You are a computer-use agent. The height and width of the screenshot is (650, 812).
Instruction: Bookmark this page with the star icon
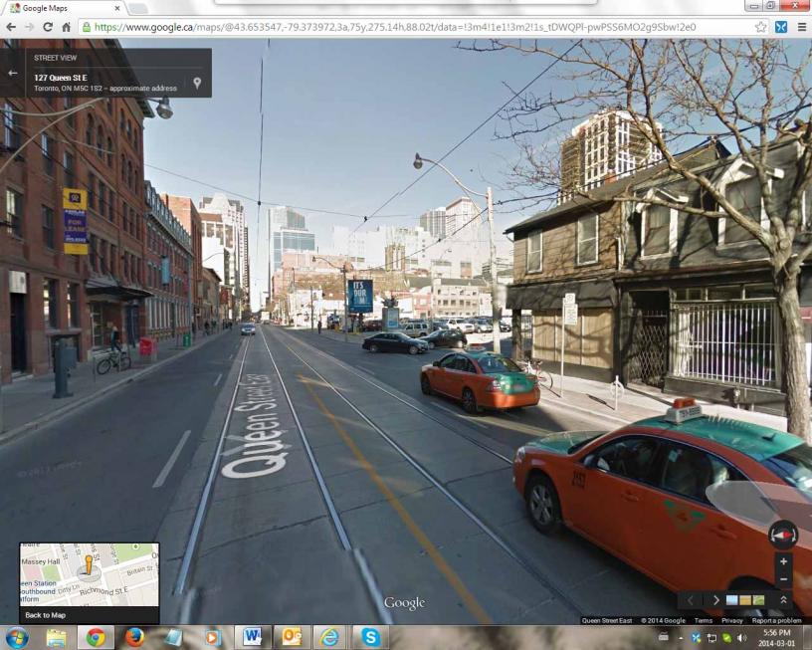pos(761,27)
